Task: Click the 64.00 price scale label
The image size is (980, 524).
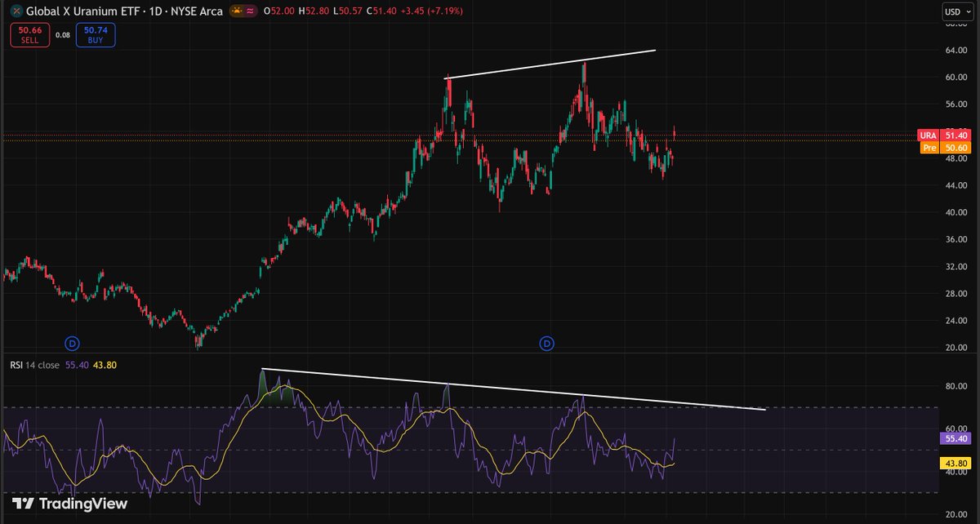Action: click(x=955, y=51)
